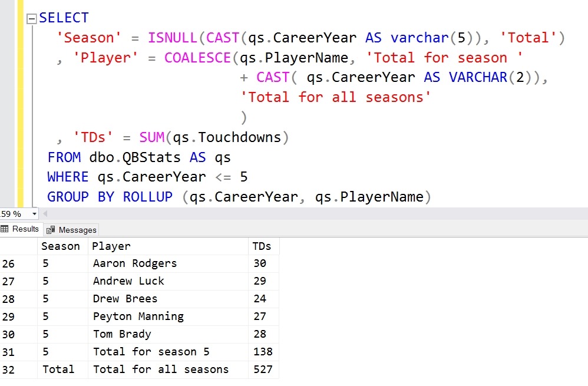588x386 pixels.
Task: Click the Tom Brady cell
Action: click(122, 334)
